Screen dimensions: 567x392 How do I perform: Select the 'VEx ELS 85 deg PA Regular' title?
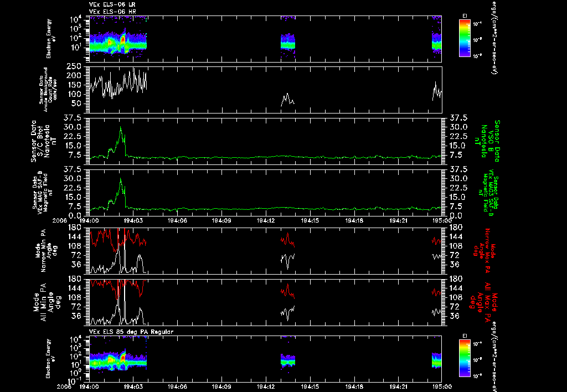click(x=131, y=332)
